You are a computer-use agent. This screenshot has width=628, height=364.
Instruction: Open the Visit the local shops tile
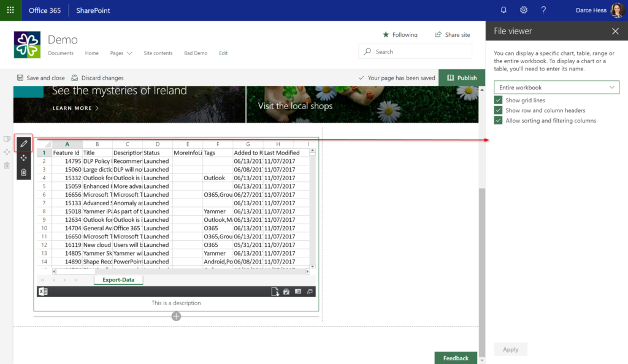pyautogui.click(x=362, y=104)
